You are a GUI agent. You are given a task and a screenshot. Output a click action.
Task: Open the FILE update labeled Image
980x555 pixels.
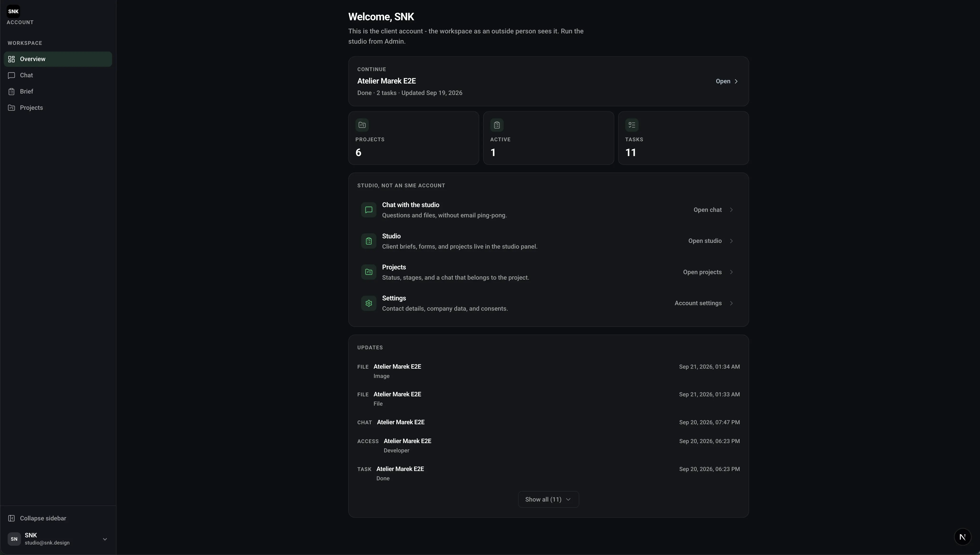(548, 371)
